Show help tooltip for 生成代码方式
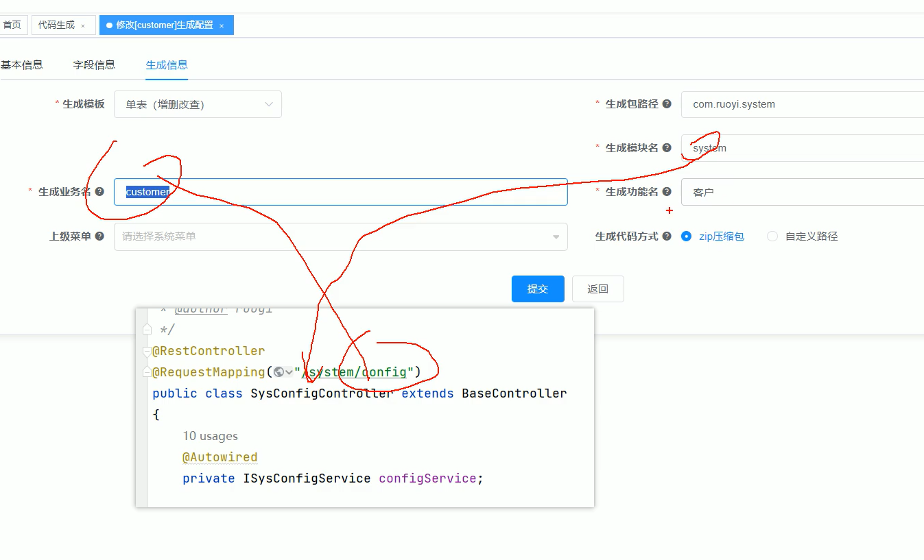The width and height of the screenshot is (924, 560). (x=667, y=236)
